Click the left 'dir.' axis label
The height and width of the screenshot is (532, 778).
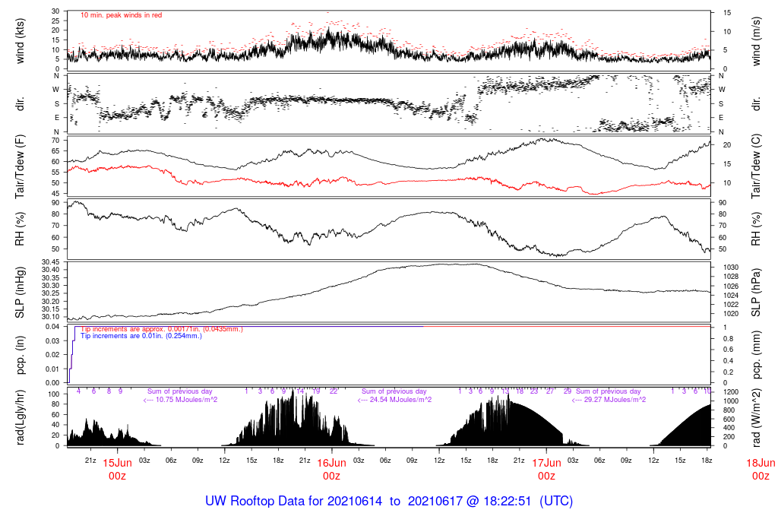(x=20, y=104)
